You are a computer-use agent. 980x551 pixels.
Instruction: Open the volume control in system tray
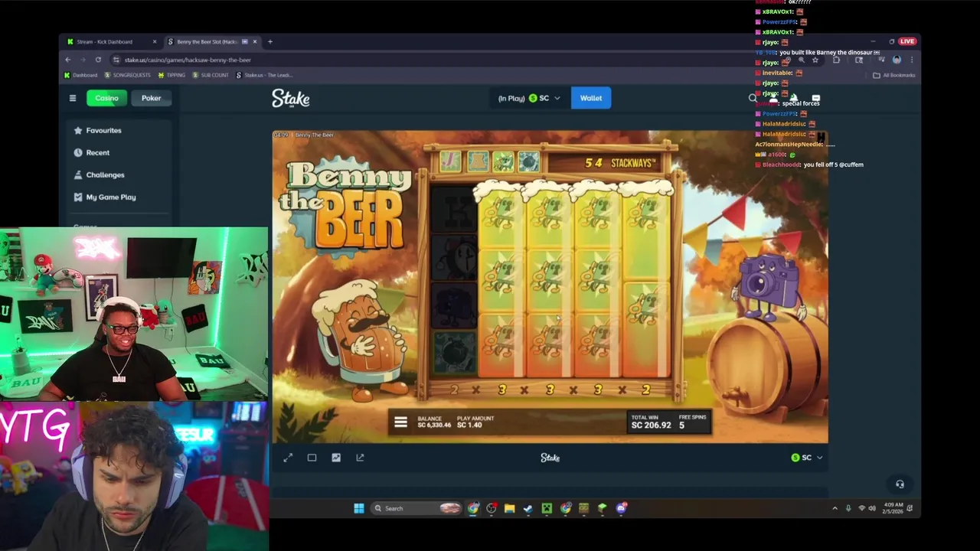(x=871, y=508)
